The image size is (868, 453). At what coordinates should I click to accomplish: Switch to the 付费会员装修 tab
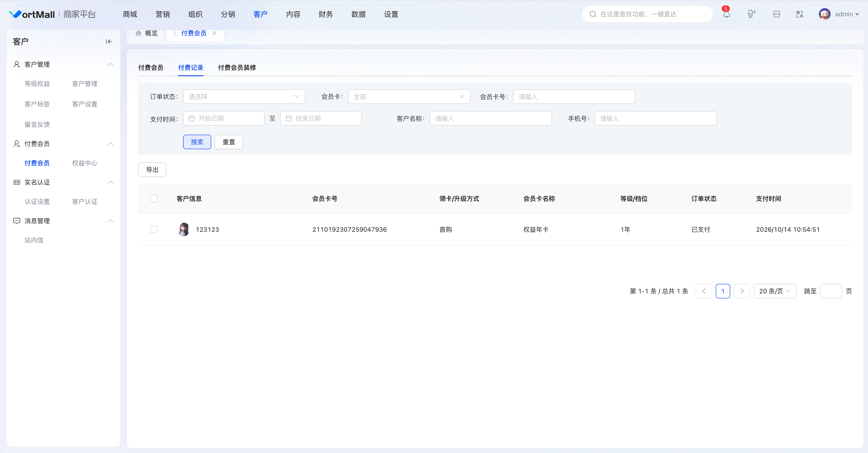pos(237,67)
